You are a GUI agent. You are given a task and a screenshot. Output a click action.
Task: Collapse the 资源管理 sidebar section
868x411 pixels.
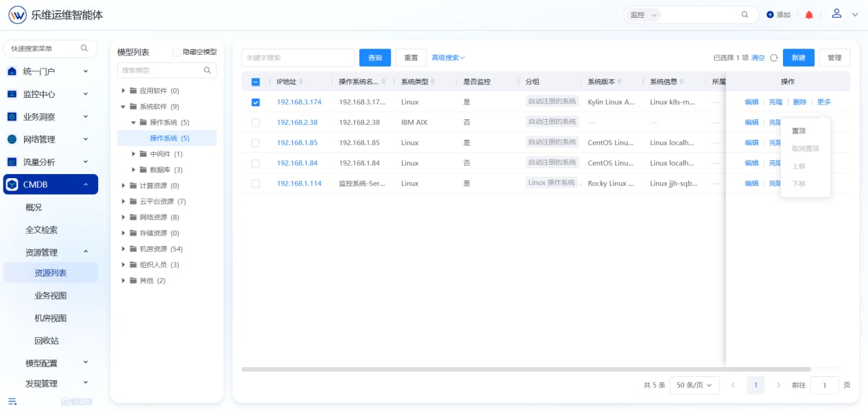[86, 252]
